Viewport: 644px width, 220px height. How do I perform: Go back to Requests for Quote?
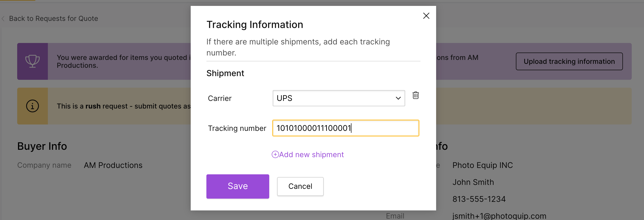pos(53,18)
